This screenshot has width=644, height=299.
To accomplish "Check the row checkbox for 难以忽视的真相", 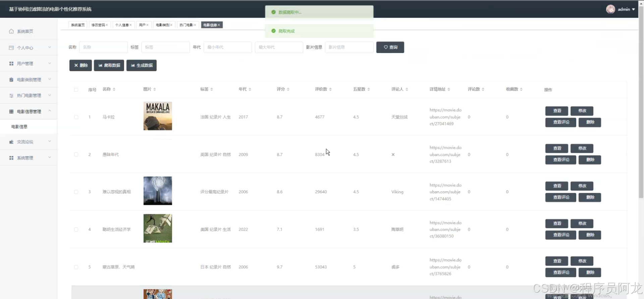I will click(x=76, y=192).
